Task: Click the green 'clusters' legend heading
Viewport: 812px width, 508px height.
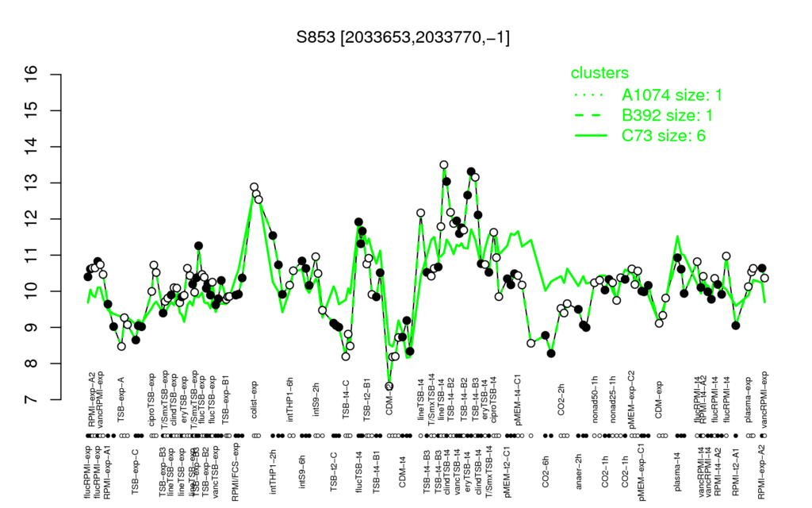Action: 599,73
